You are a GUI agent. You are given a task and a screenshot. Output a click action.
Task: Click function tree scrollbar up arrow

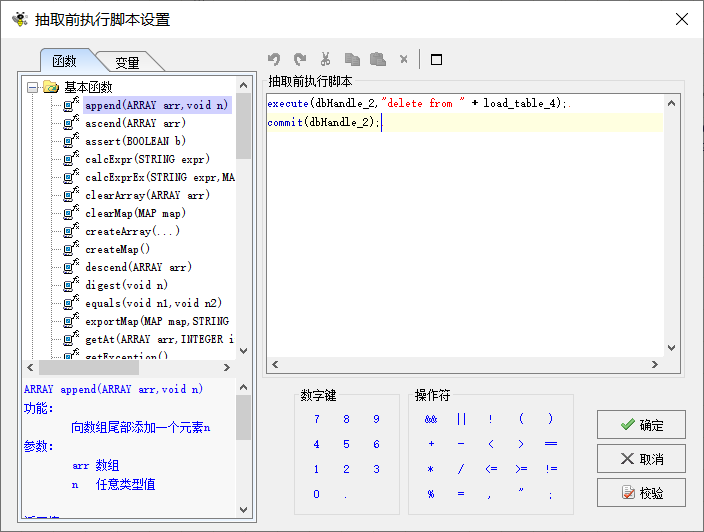click(243, 85)
